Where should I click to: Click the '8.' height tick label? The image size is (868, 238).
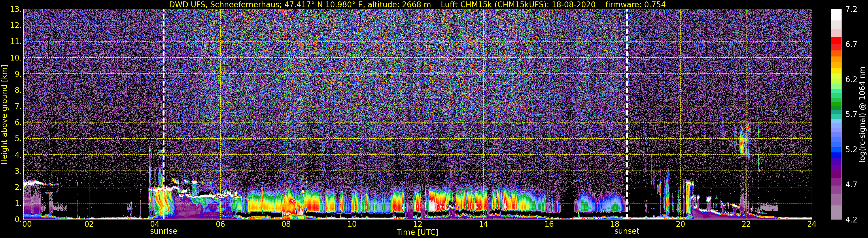[x=18, y=90]
